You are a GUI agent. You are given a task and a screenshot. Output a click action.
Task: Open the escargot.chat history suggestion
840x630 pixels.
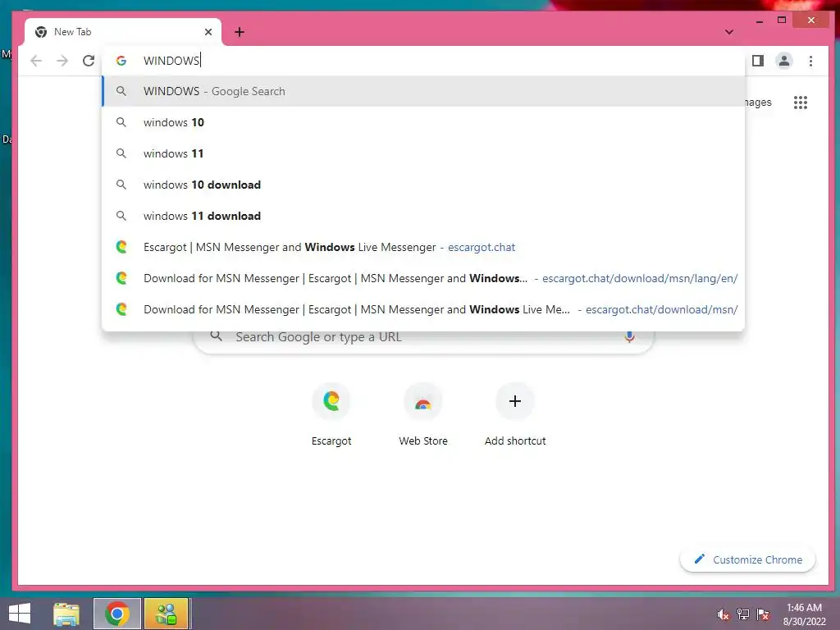point(423,247)
